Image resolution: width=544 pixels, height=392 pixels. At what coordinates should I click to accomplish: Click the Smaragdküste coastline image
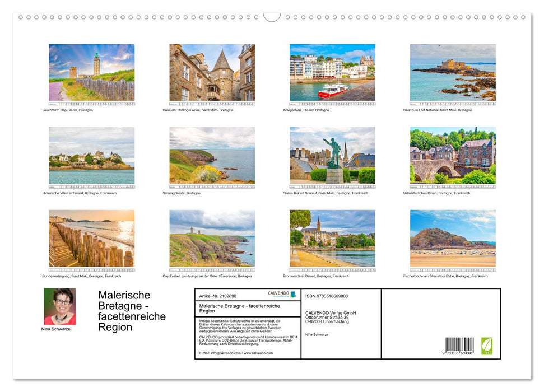click(212, 155)
